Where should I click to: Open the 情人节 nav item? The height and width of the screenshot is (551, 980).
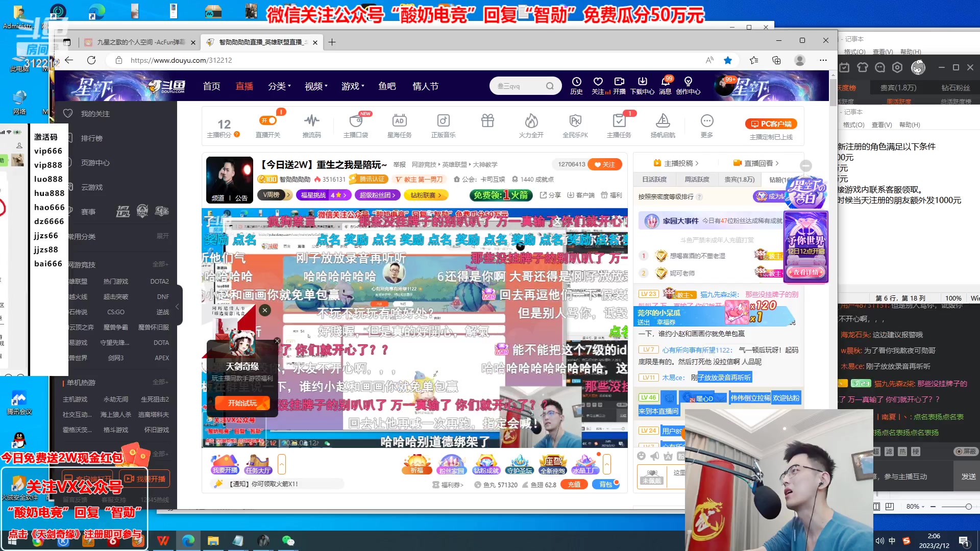[426, 86]
